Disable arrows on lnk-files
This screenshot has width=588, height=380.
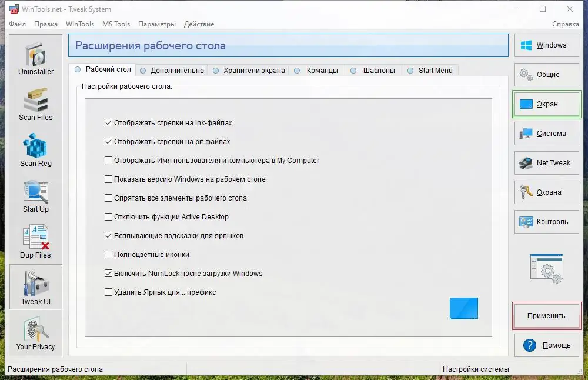pyautogui.click(x=109, y=122)
